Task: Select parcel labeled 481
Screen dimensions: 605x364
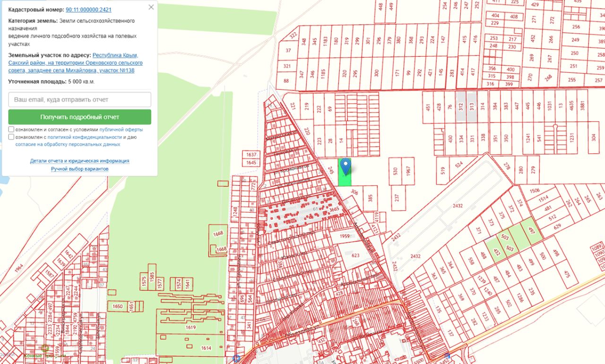Action: pyautogui.click(x=548, y=208)
